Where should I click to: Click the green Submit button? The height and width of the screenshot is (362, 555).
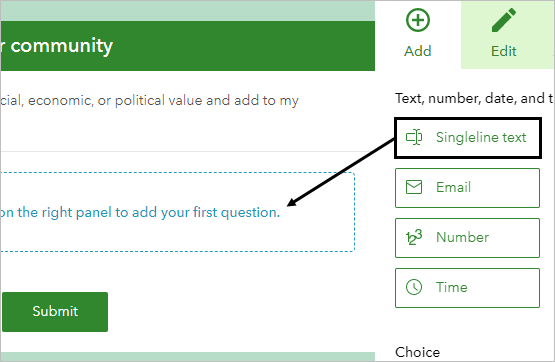[x=55, y=312]
